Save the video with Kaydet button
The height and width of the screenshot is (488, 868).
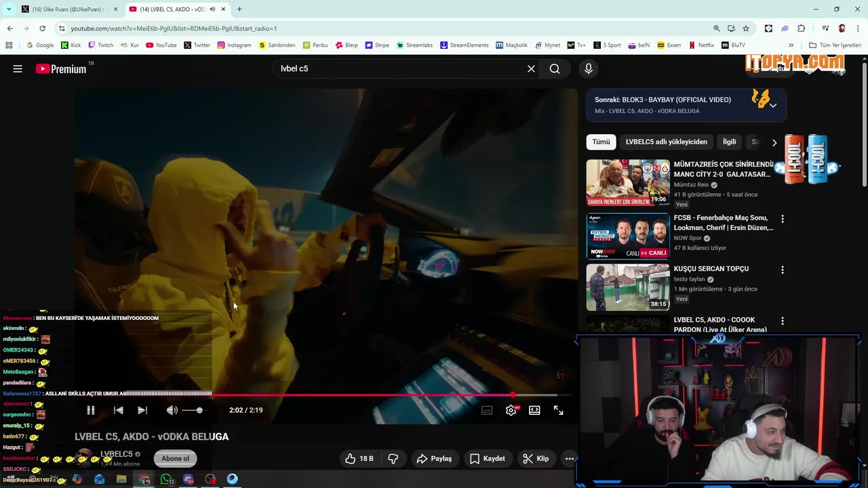488,459
